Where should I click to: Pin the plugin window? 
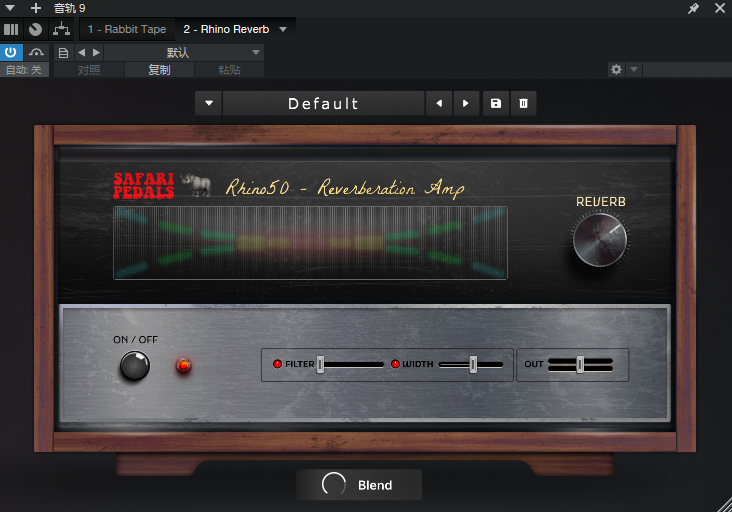pos(693,8)
